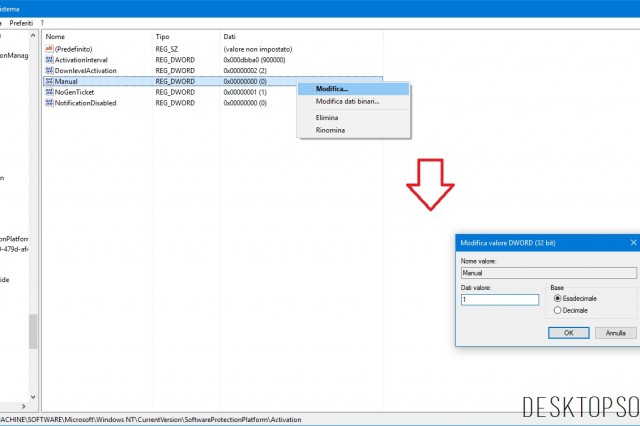Select the Manual DWORD value icon
Image resolution: width=640 pixels, height=426 pixels.
click(50, 81)
